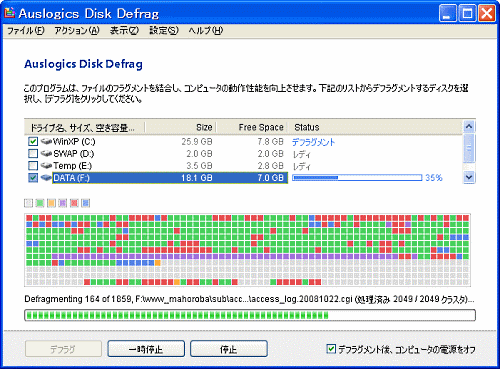Check the Temp (E:) drive checkbox
This screenshot has height=369, width=500.
[33, 165]
